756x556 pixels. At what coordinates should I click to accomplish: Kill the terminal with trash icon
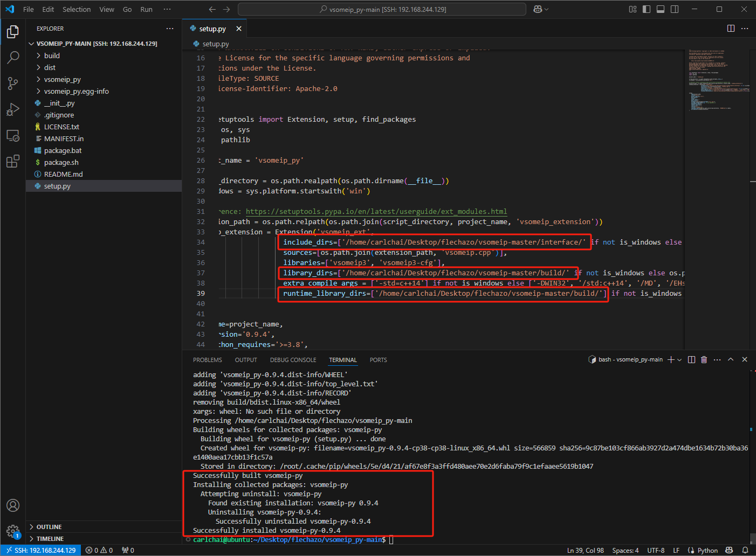(704, 359)
